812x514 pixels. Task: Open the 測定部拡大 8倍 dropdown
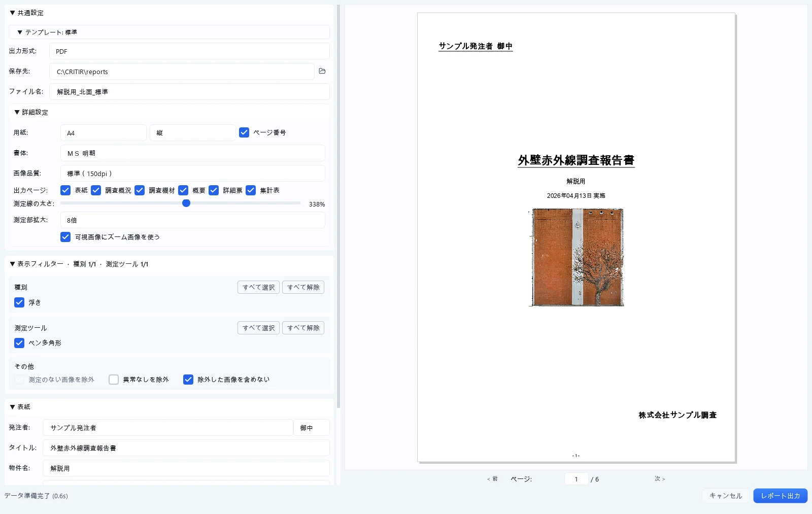(x=193, y=220)
